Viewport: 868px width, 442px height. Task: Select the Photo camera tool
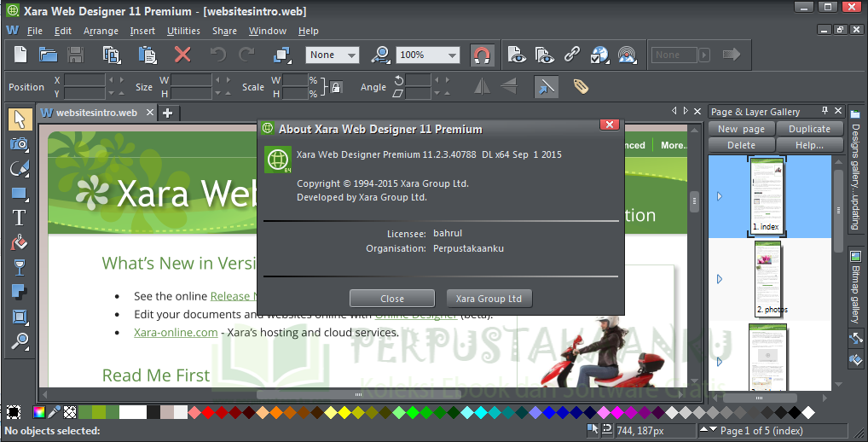click(20, 144)
